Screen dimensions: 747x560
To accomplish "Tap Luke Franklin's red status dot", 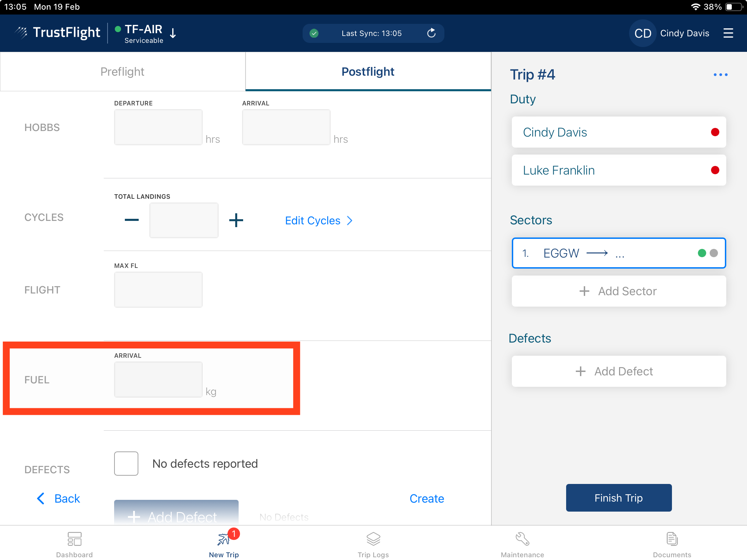I will point(715,170).
